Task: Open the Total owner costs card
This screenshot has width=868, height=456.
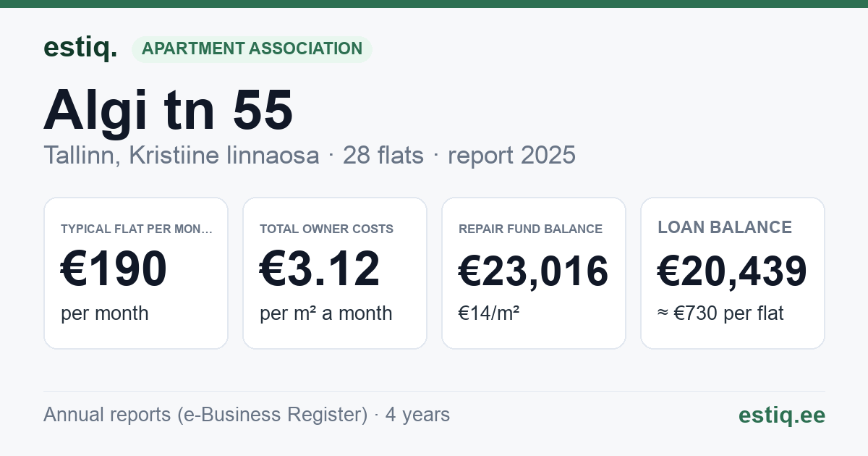Action: pos(335,273)
